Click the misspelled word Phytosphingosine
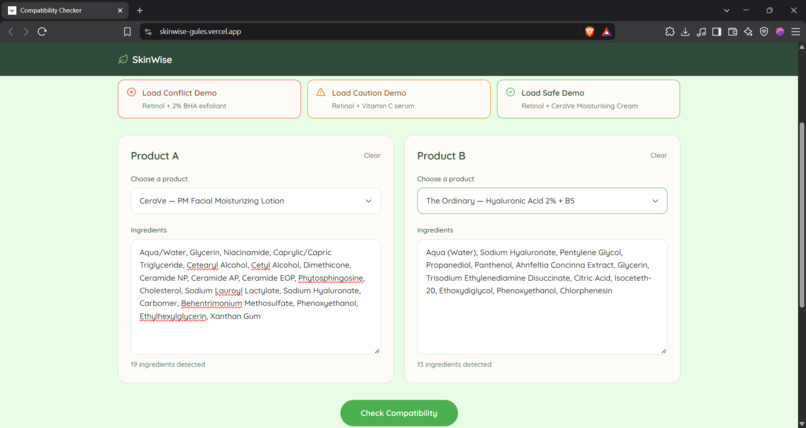The image size is (806, 428). point(331,278)
